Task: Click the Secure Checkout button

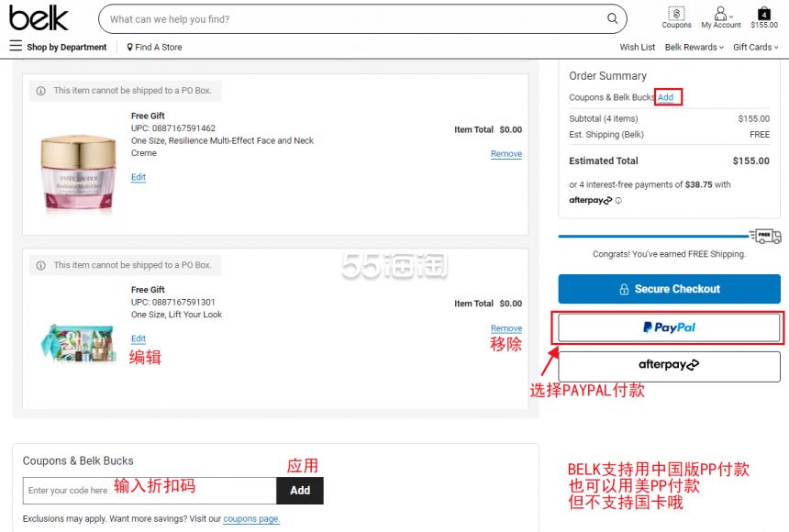Action: tap(669, 289)
